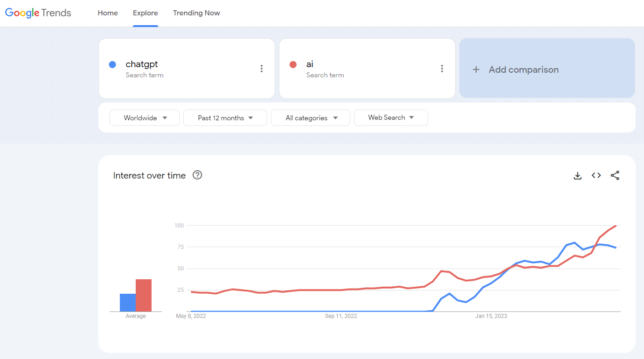The height and width of the screenshot is (359, 644).
Task: Click the Average label under bars
Action: pos(136,316)
